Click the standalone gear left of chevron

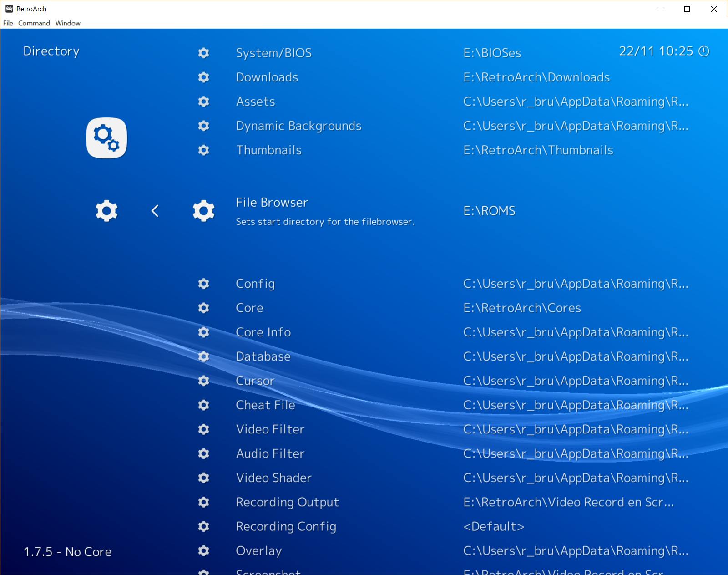pyautogui.click(x=106, y=211)
